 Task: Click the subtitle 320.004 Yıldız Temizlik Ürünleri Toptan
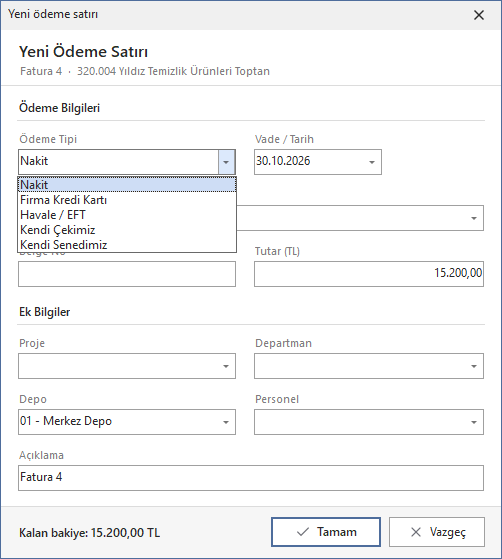[173, 71]
